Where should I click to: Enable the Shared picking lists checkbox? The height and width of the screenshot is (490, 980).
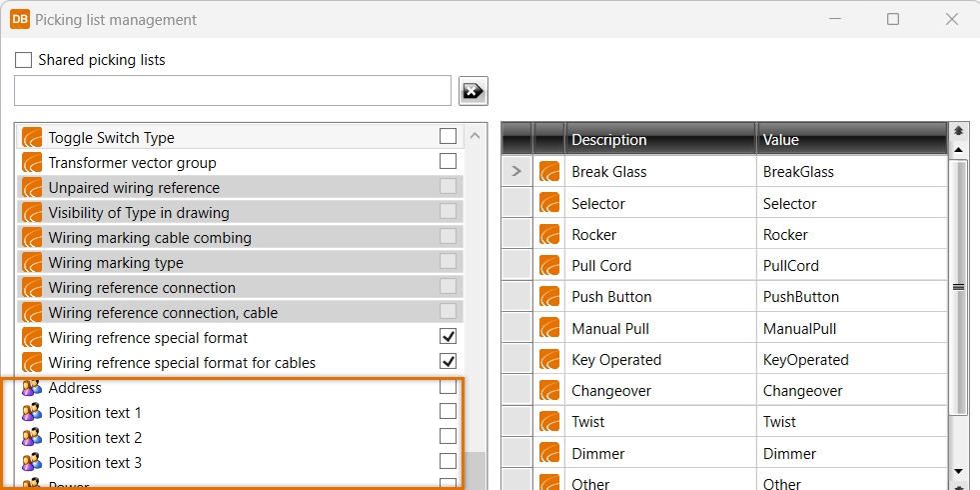pos(24,60)
